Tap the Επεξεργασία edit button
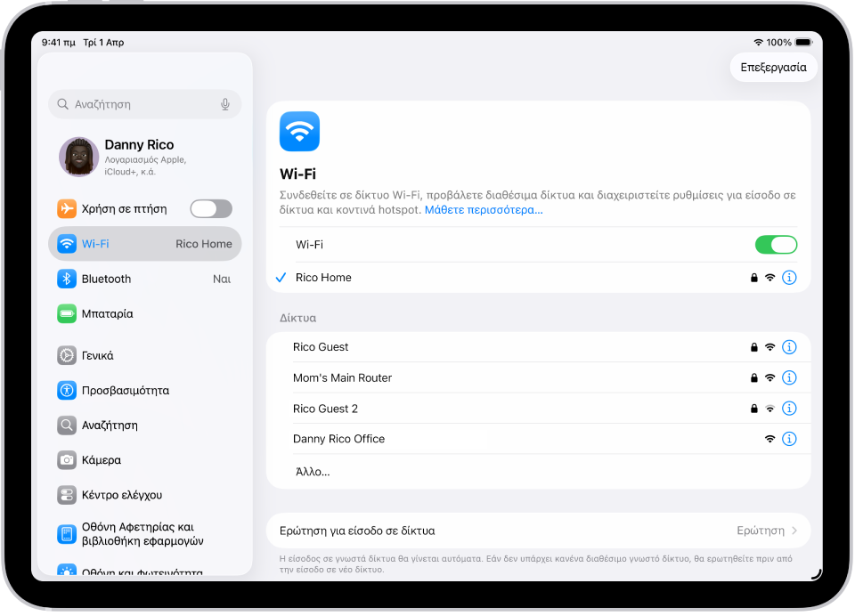This screenshot has width=855, height=616. pyautogui.click(x=773, y=68)
